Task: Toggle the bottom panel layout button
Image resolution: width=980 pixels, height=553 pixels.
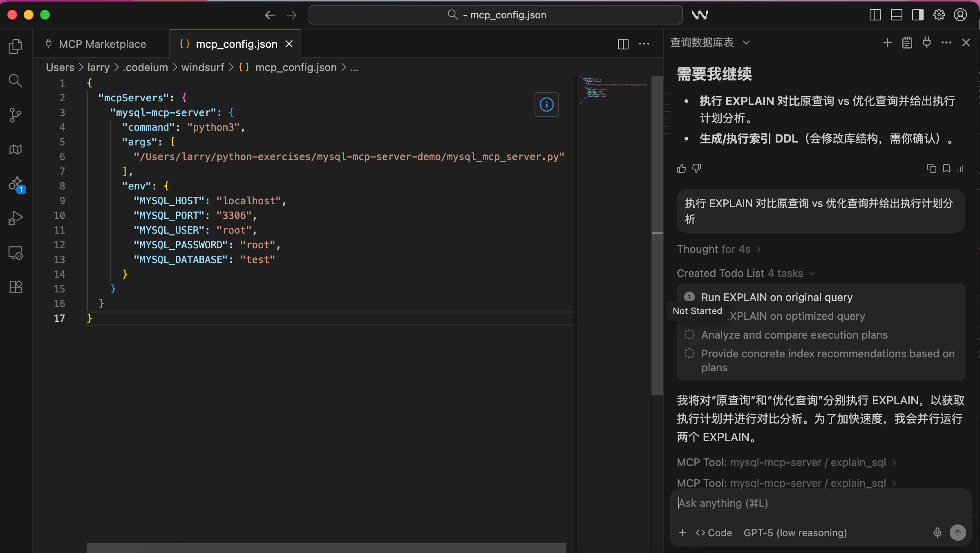Action: [x=896, y=15]
